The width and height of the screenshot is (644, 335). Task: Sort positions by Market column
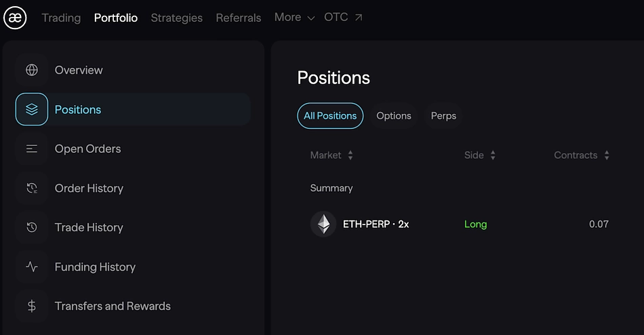pos(331,155)
